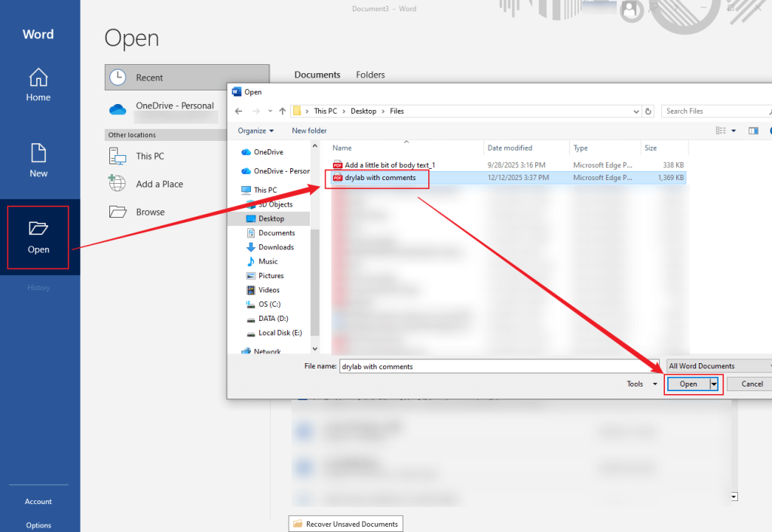Open the All Word Documents file type dropdown
The image size is (772, 532).
click(717, 365)
